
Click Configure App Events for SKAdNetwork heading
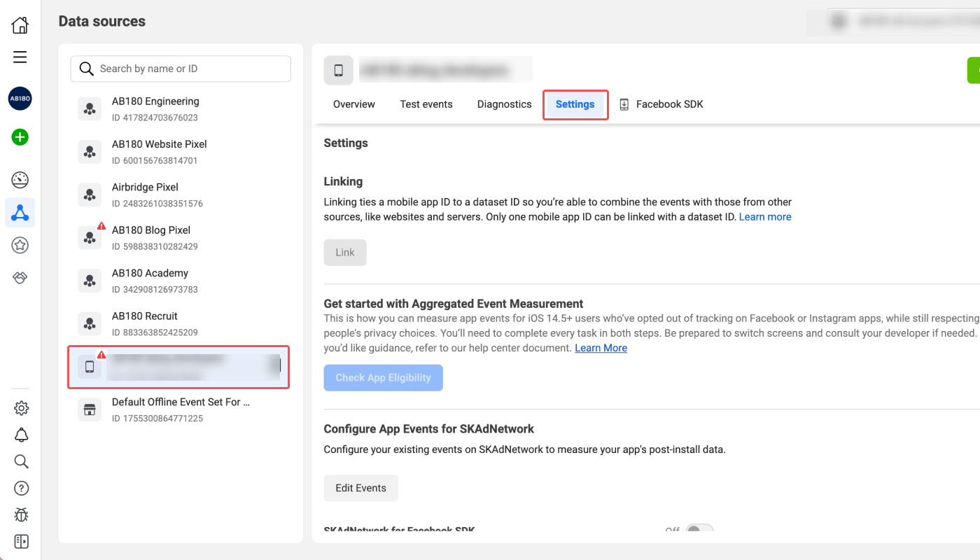point(429,429)
